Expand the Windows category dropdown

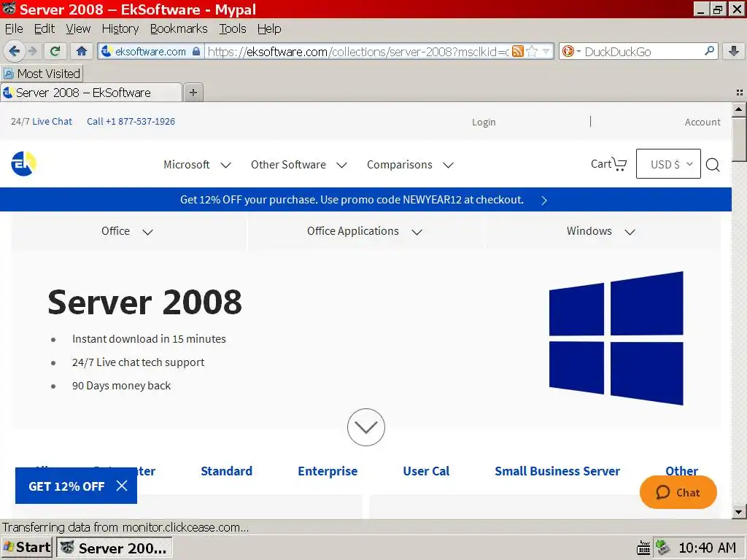click(x=601, y=231)
